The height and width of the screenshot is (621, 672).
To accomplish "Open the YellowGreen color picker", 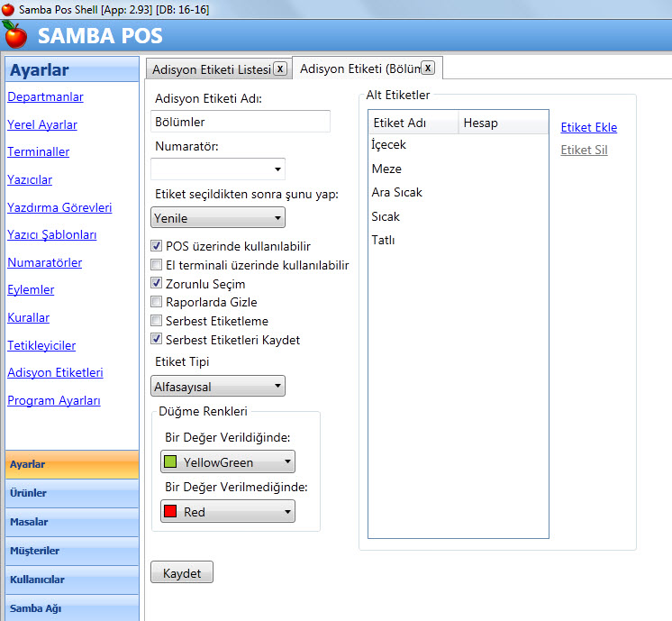I will click(228, 462).
